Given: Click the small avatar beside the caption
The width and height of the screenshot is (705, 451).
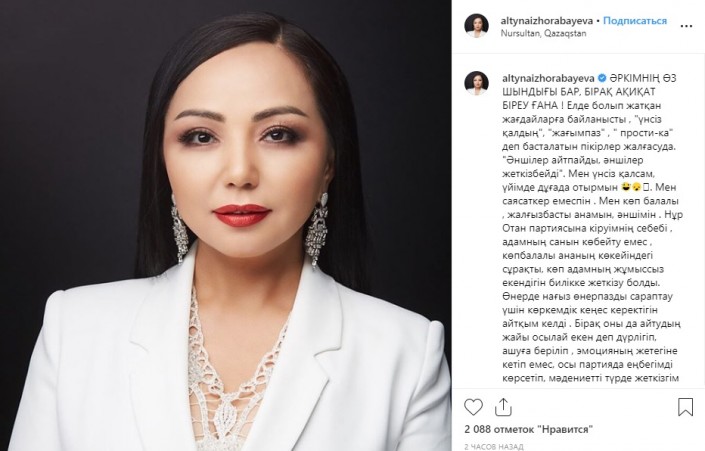Looking at the screenshot, I should (x=477, y=83).
